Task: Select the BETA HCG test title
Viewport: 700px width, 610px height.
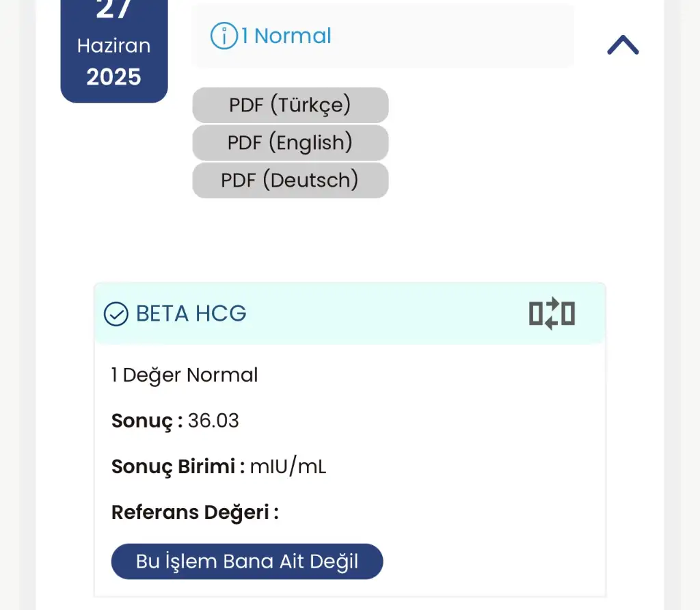Action: coord(191,314)
